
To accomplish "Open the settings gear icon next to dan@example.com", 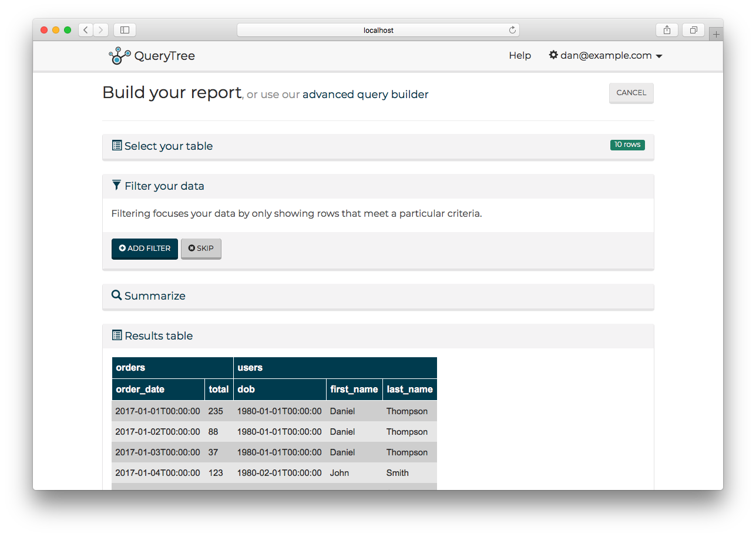I will tap(553, 55).
